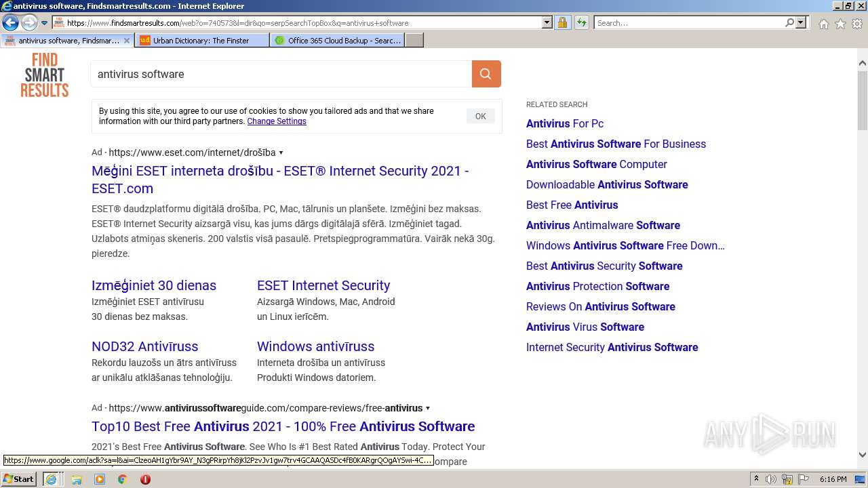Click the antivirus software search field

281,74
